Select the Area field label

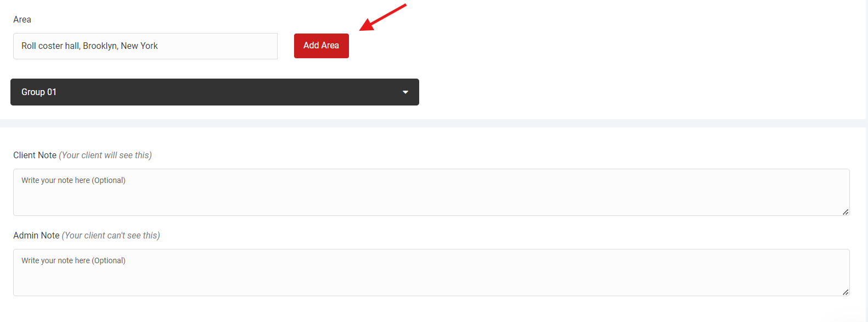(x=22, y=19)
